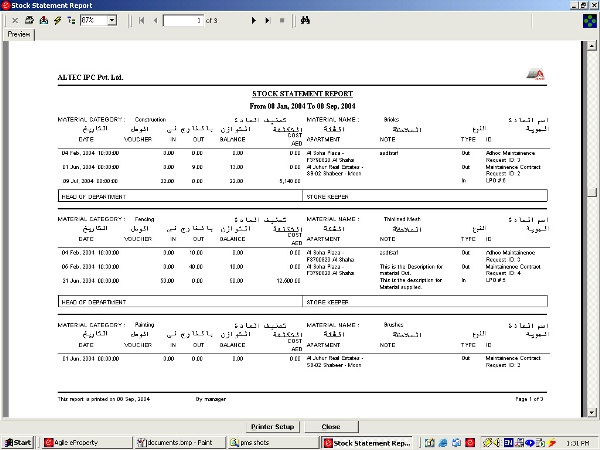Click the '12,600.00' cost value

tap(289, 281)
